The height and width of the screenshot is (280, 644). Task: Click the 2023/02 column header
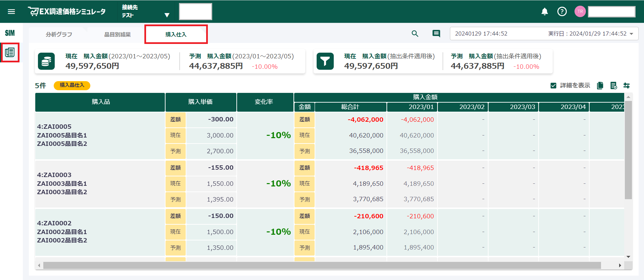point(463,107)
